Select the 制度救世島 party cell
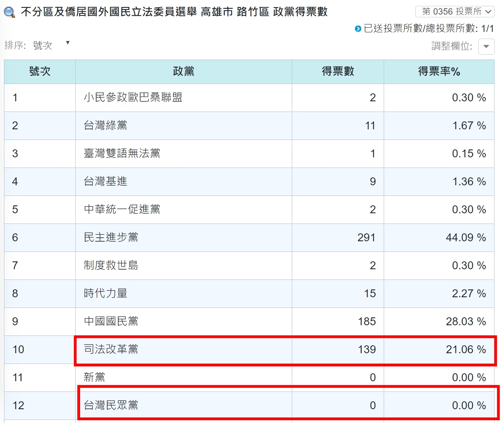 point(184,266)
